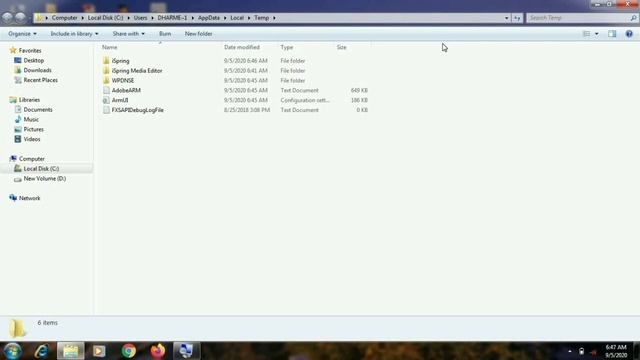Image resolution: width=640 pixels, height=360 pixels.
Task: Click the battery icon in system tray
Action: (582, 351)
